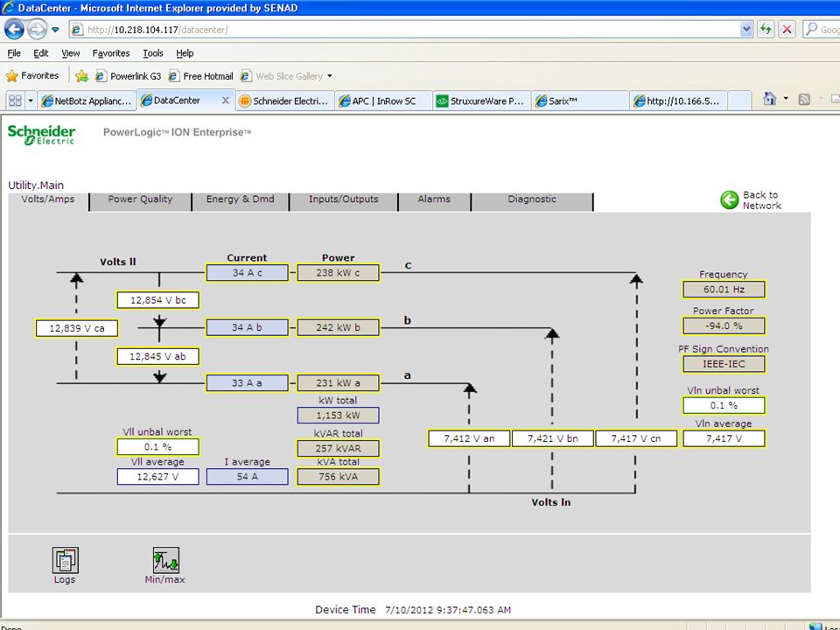Image resolution: width=840 pixels, height=630 pixels.
Task: Click the 12,839 V ca voltage box
Action: pyautogui.click(x=77, y=328)
